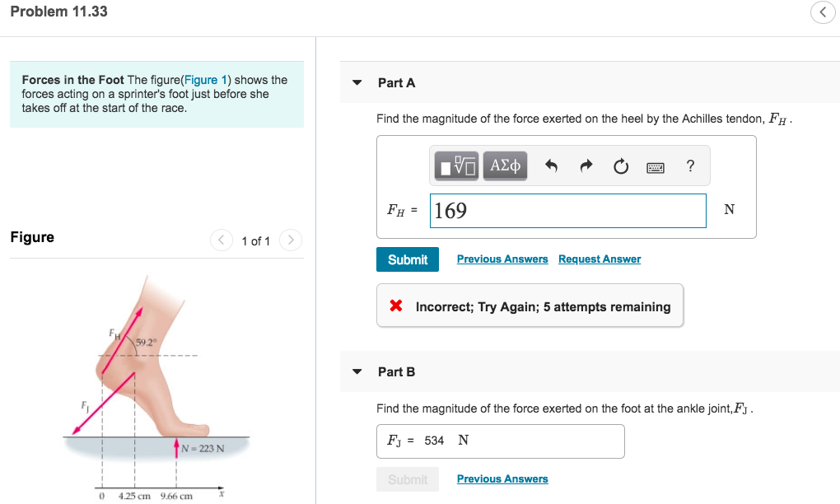Select the FH answer input box

[x=567, y=211]
